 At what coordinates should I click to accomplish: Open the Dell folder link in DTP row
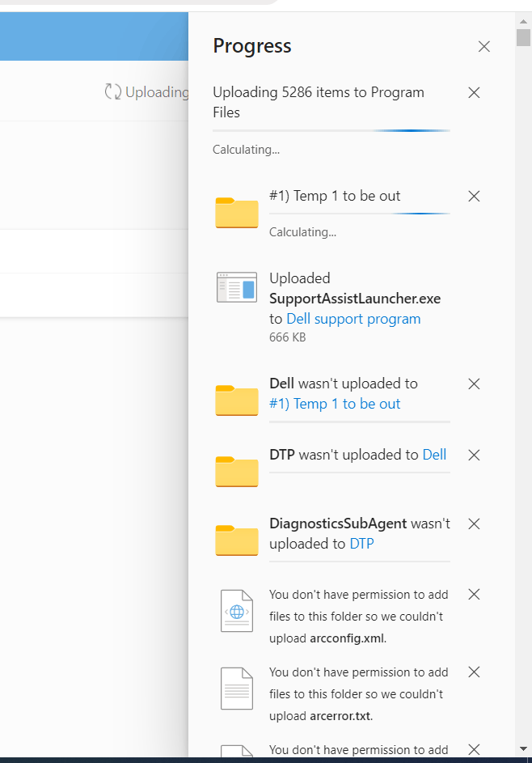pos(434,455)
